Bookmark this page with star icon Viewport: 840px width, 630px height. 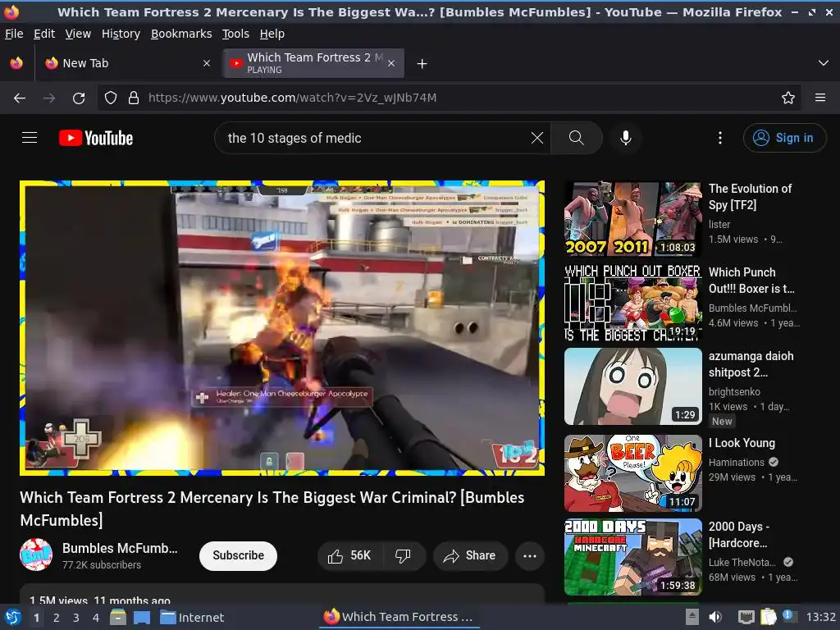point(787,98)
